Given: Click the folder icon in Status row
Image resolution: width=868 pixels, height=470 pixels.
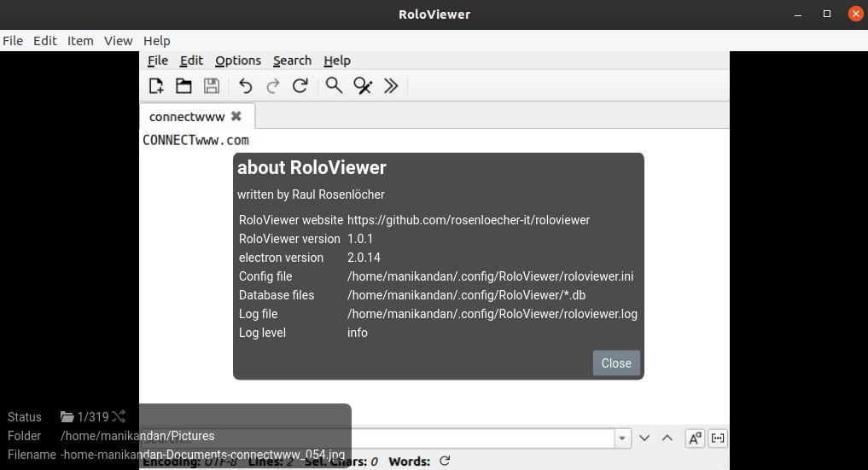Looking at the screenshot, I should click(67, 416).
